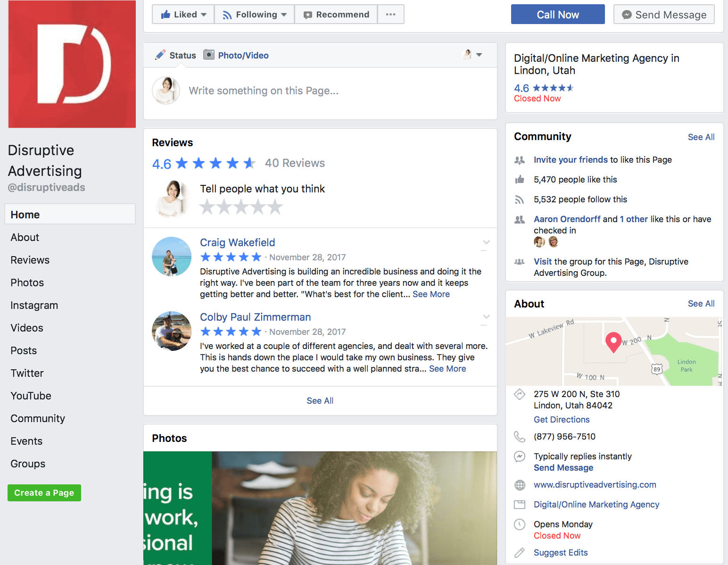The height and width of the screenshot is (565, 728).
Task: Click See All in the Community panel
Action: pos(701,137)
